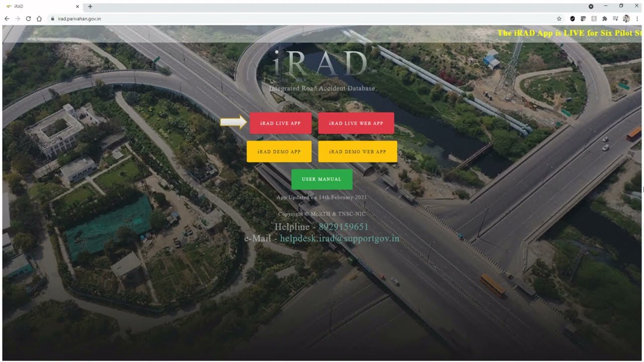
Task: Go to the browser home page icon
Action: [39, 19]
